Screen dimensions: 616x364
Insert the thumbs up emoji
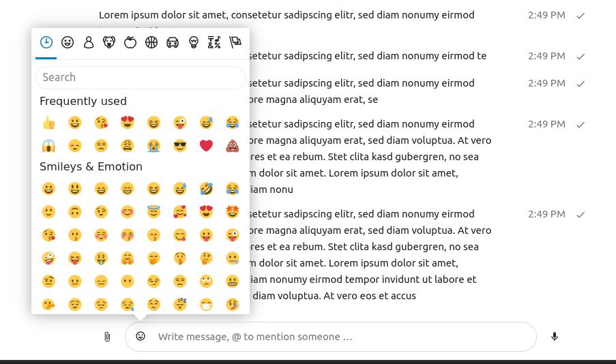click(48, 123)
